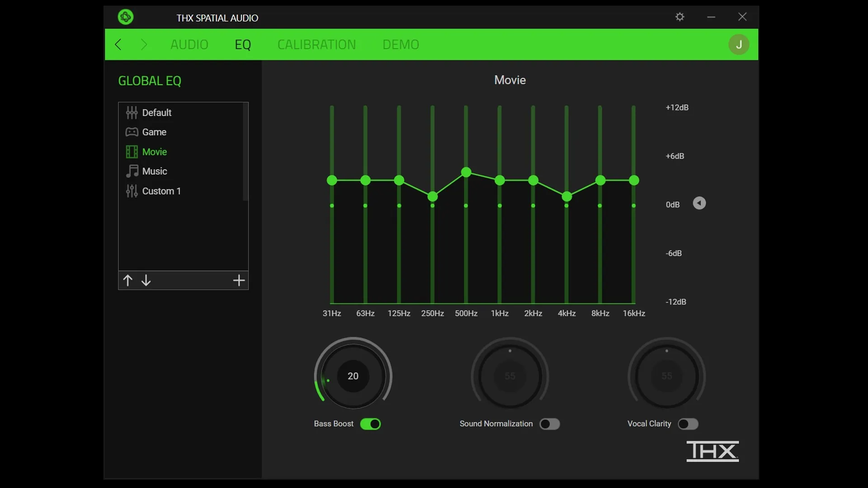868x488 pixels.
Task: Toggle Bass Boost on or off
Action: pyautogui.click(x=370, y=424)
